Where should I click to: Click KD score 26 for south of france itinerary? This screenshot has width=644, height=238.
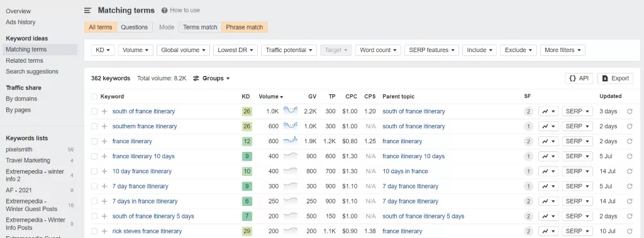pos(247,111)
